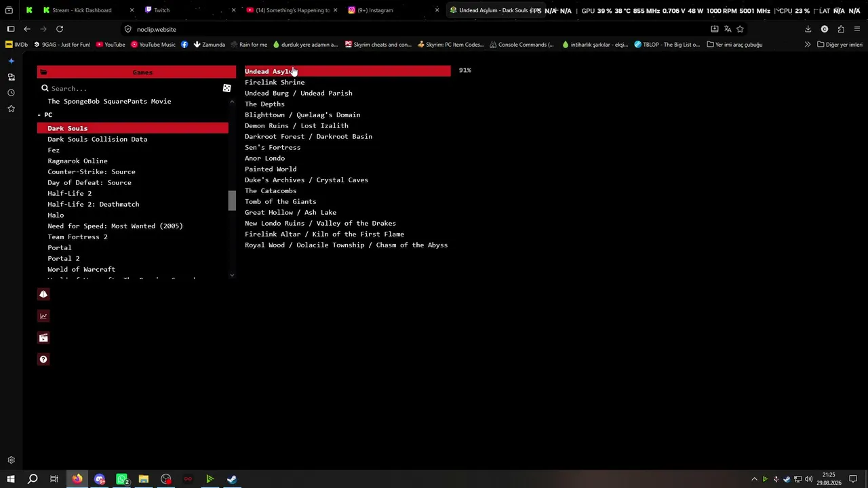Viewport: 868px width, 488px height.
Task: Open the studio clapperboard panel icon
Action: coord(43,338)
